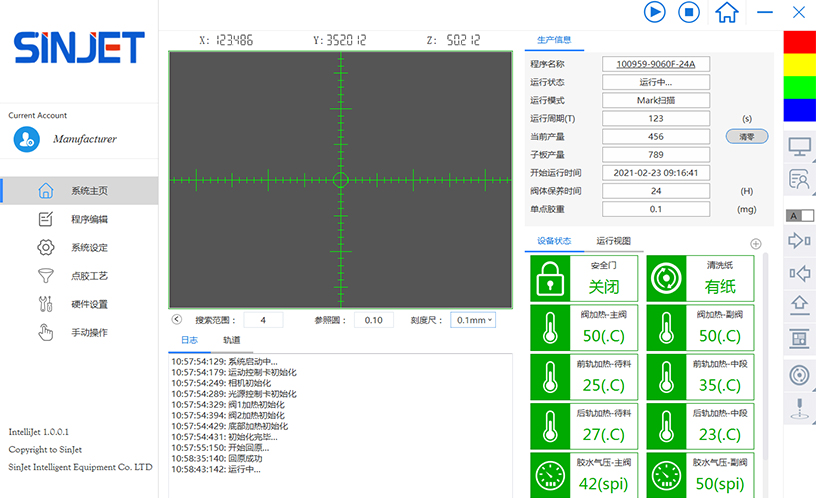This screenshot has height=498, width=816.
Task: Click the stop button in the top bar
Action: [x=688, y=12]
